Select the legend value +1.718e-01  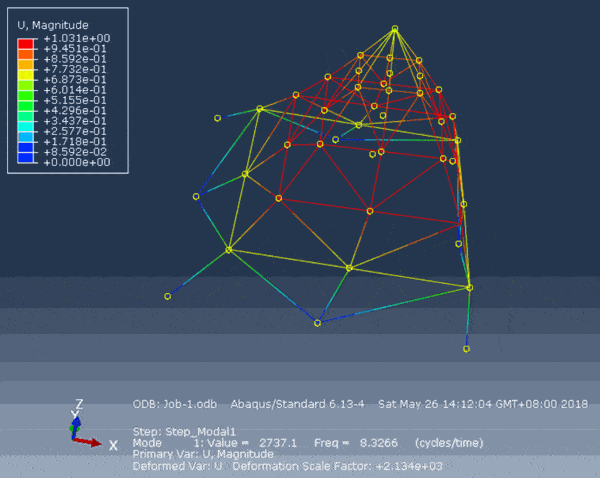click(x=75, y=142)
